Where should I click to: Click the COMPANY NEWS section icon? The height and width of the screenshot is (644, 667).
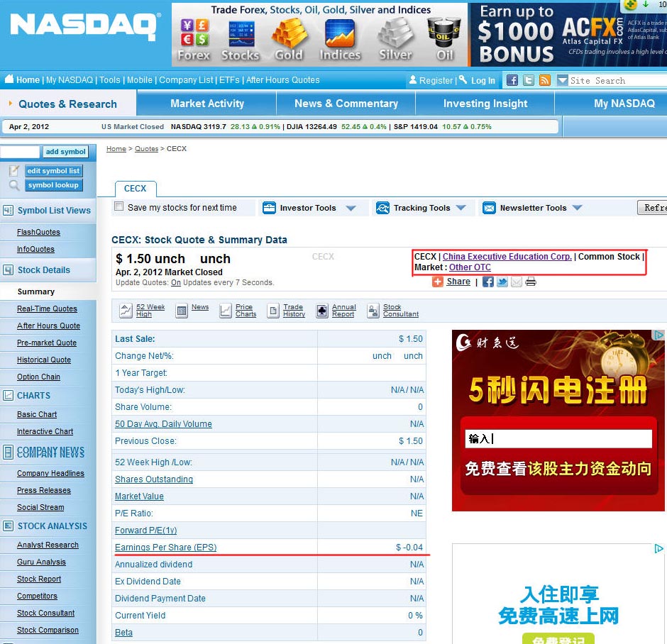(8, 452)
